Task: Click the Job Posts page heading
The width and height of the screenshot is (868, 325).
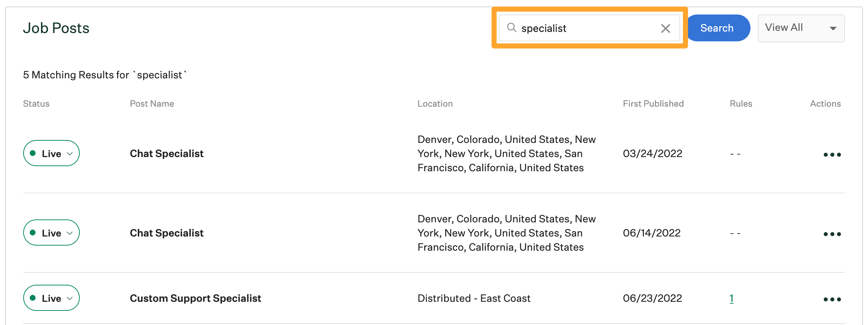Action: click(56, 28)
